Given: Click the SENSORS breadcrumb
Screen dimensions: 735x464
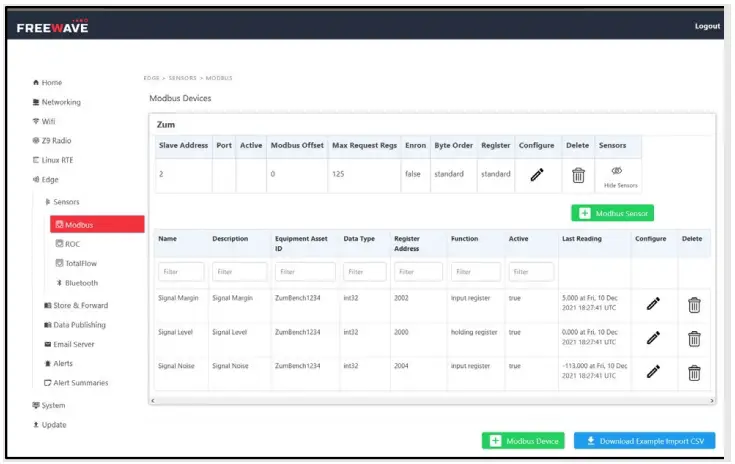Looking at the screenshot, I should (182, 78).
